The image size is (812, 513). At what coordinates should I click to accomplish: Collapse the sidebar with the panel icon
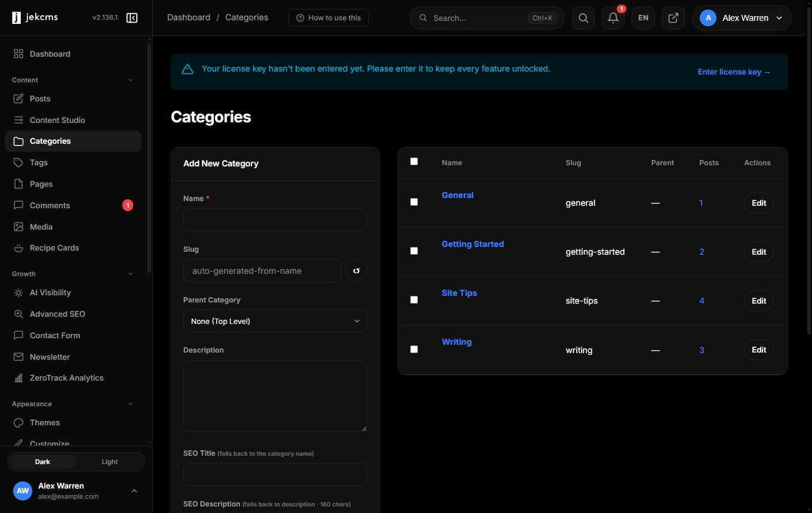coord(132,18)
